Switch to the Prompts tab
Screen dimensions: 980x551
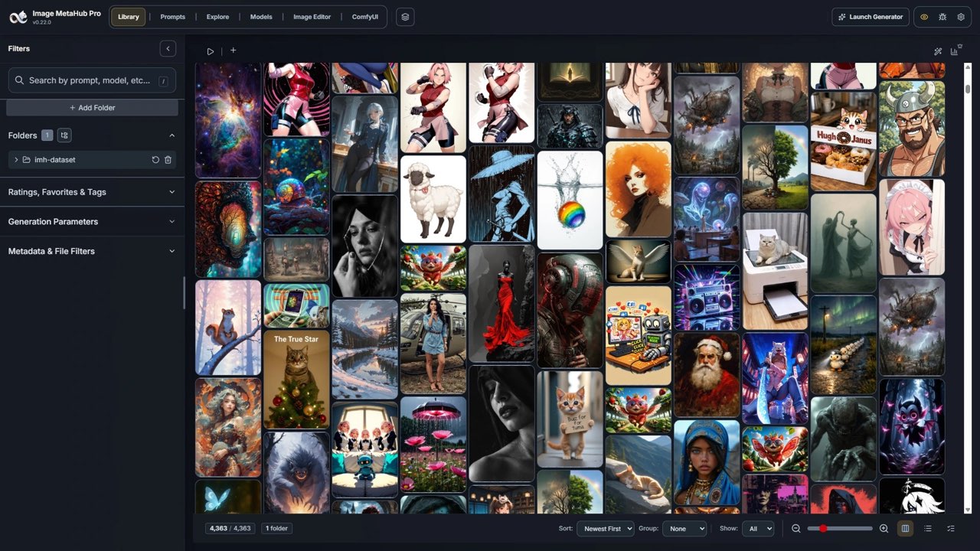(x=172, y=17)
